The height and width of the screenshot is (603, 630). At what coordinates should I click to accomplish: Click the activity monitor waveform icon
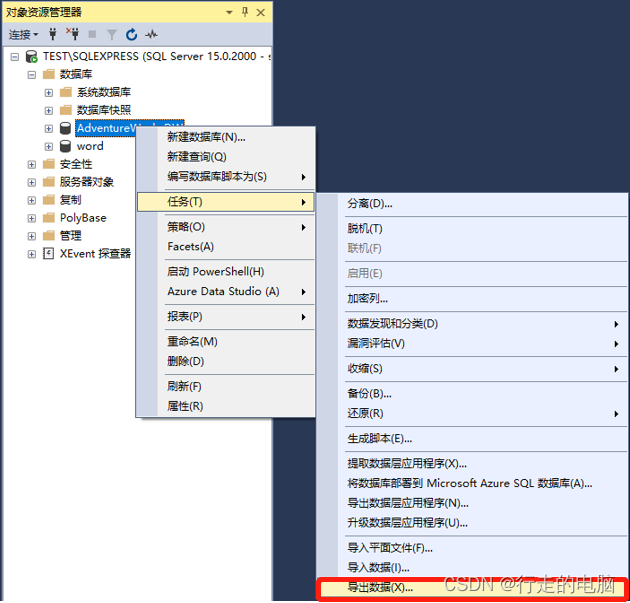point(151,35)
